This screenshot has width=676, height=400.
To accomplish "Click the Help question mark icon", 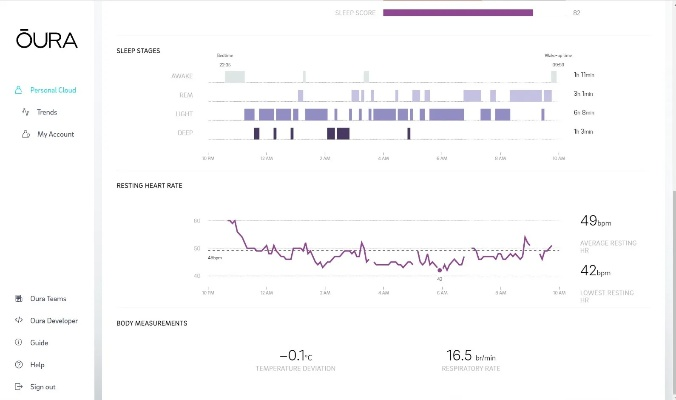I will pyautogui.click(x=19, y=365).
